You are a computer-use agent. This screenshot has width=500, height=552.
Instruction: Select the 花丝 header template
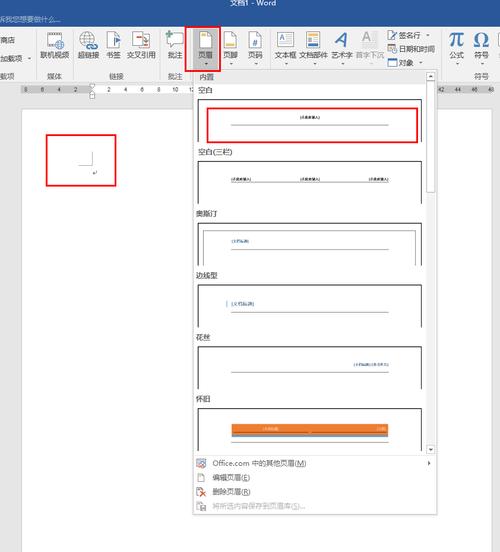coord(310,368)
